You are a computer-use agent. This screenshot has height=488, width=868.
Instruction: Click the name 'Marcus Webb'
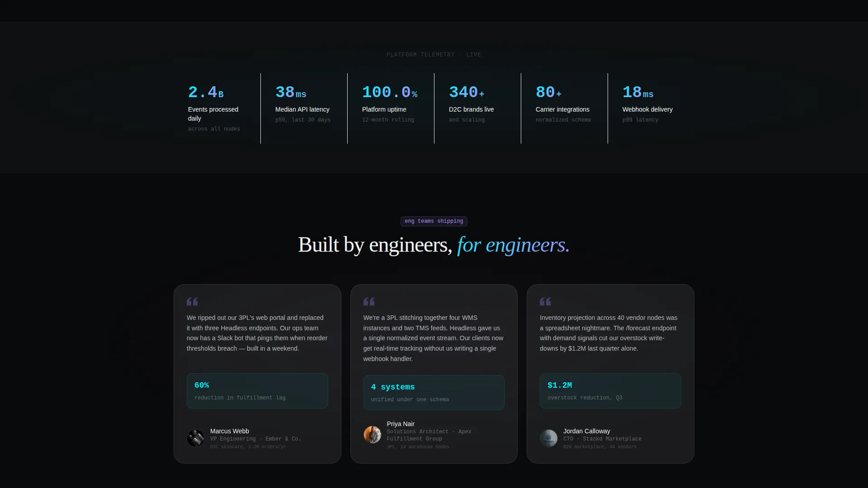coord(230,431)
